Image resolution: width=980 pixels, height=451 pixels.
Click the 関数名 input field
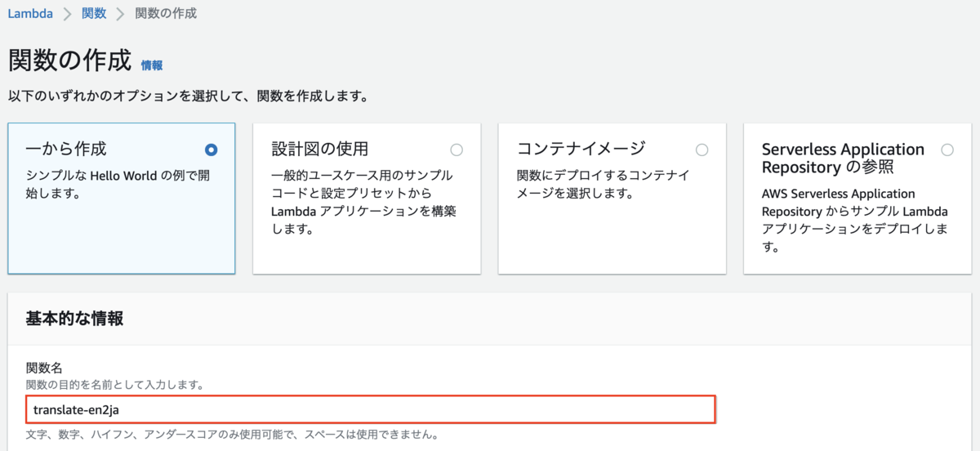(x=370, y=409)
